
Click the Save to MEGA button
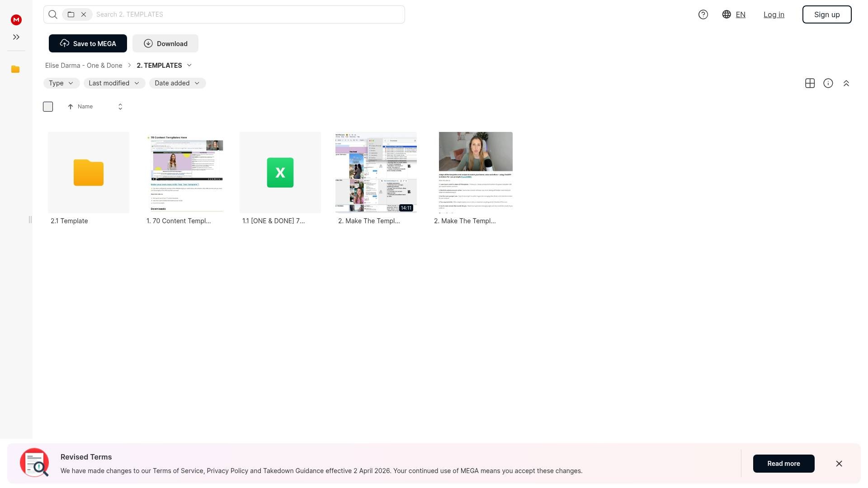click(88, 43)
